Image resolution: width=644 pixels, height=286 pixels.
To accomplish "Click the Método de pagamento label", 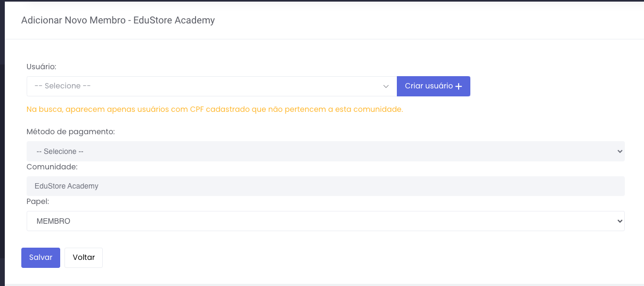I will [71, 131].
